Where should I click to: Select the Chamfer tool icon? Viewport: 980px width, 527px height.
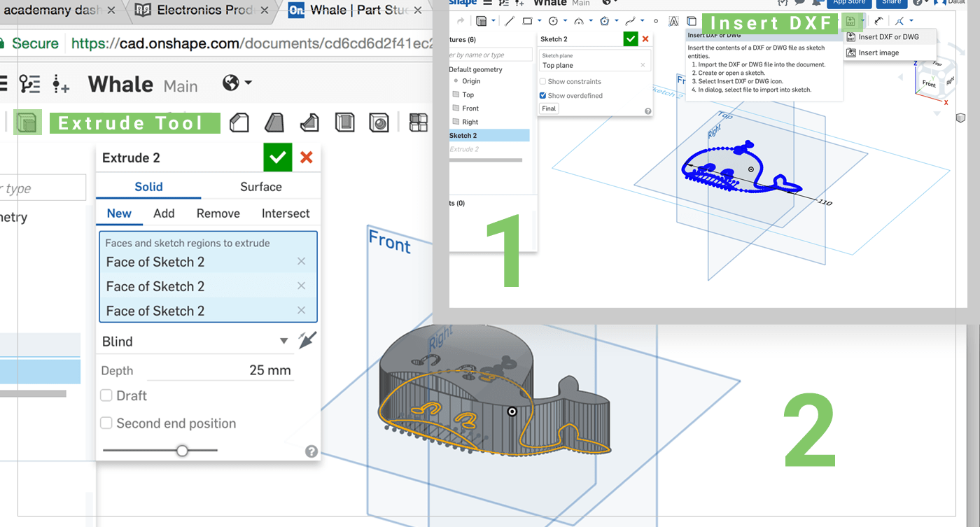click(239, 122)
